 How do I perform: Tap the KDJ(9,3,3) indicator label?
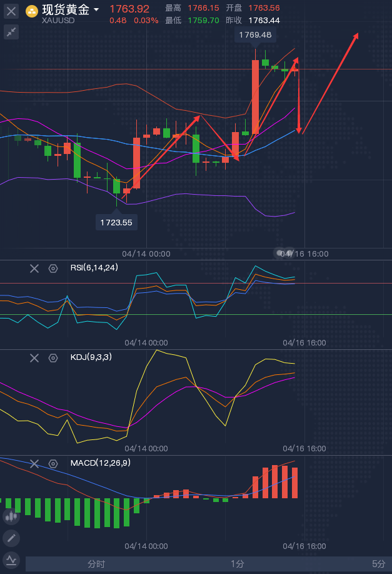(x=91, y=357)
